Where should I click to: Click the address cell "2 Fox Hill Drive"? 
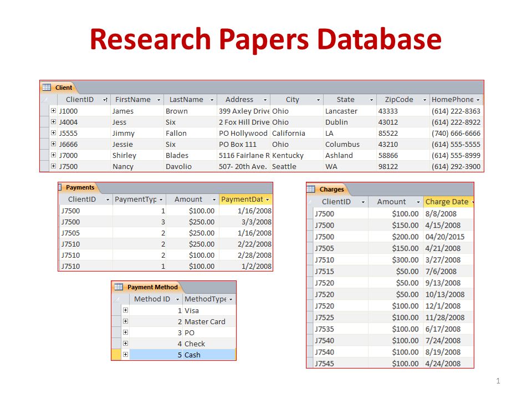pyautogui.click(x=244, y=122)
